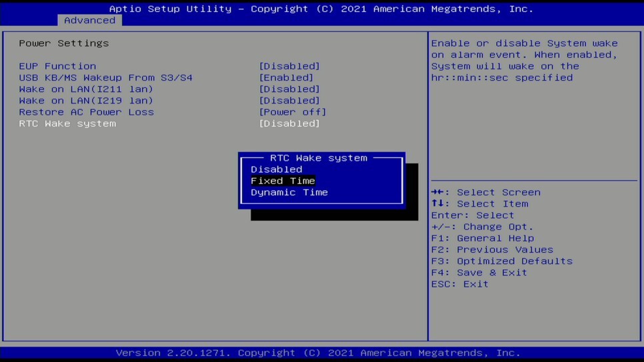The width and height of the screenshot is (644, 362).
Task: Change USB KB/MS Wakeup [Enabled] value
Action: click(x=286, y=77)
